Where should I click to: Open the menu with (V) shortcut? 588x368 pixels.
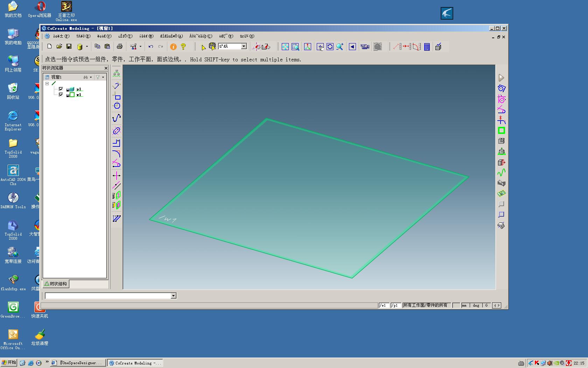click(104, 36)
